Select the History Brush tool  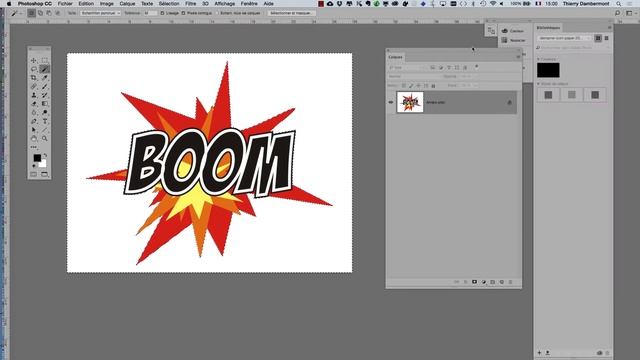point(44,95)
